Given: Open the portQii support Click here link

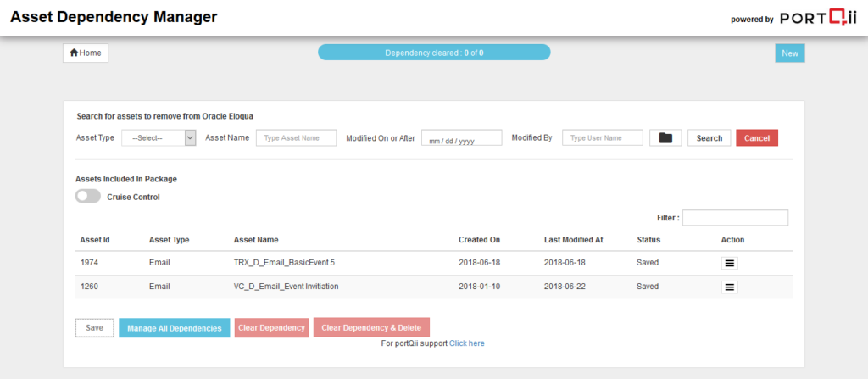Looking at the screenshot, I should tap(466, 343).
